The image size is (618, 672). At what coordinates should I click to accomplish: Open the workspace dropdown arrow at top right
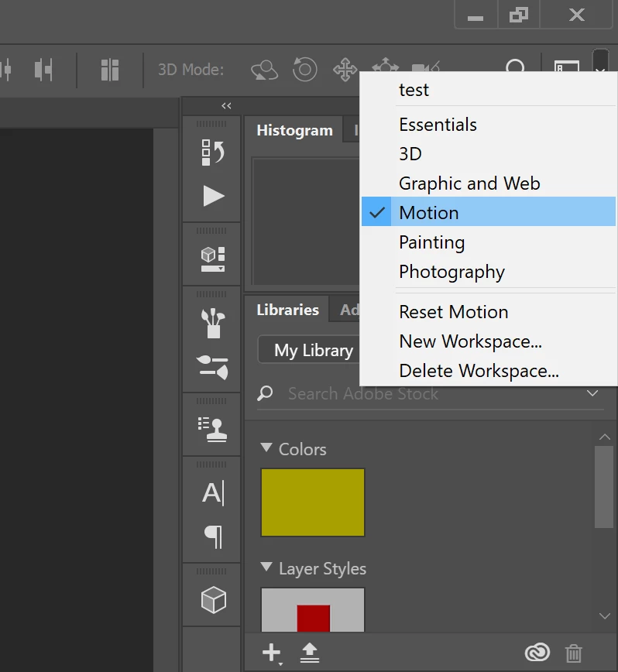click(600, 61)
